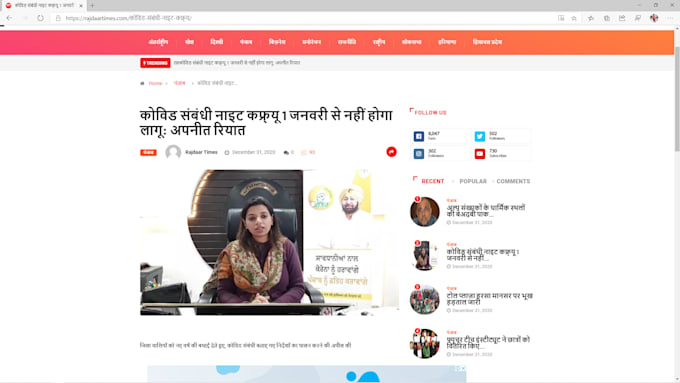Image resolution: width=680 pixels, height=383 pixels.
Task: Click the Home breadcrumb link
Action: pos(155,83)
